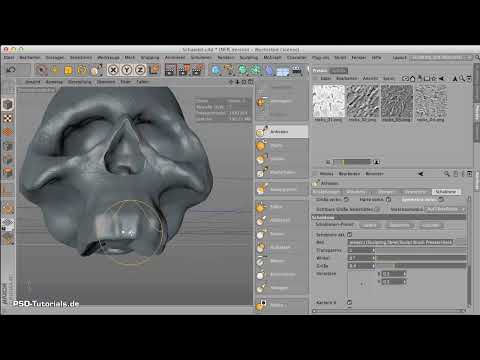Open the Rendern menu
The height and width of the screenshot is (360, 480).
click(226, 58)
